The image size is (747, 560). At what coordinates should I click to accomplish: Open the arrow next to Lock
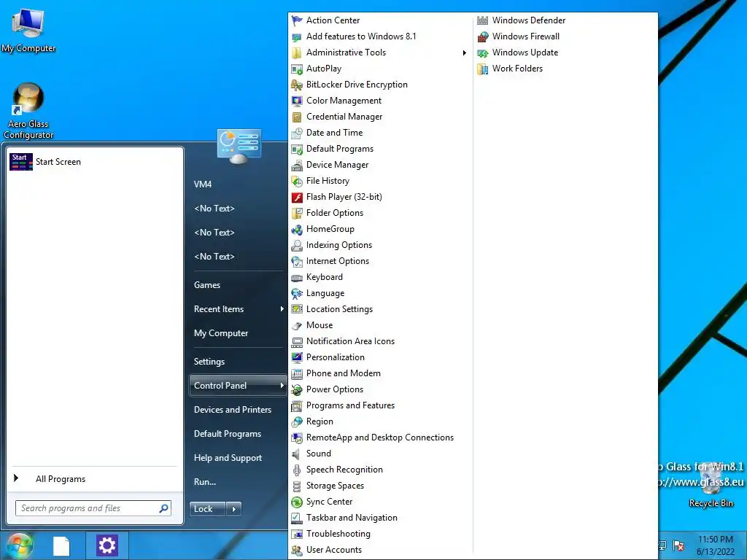pyautogui.click(x=233, y=509)
